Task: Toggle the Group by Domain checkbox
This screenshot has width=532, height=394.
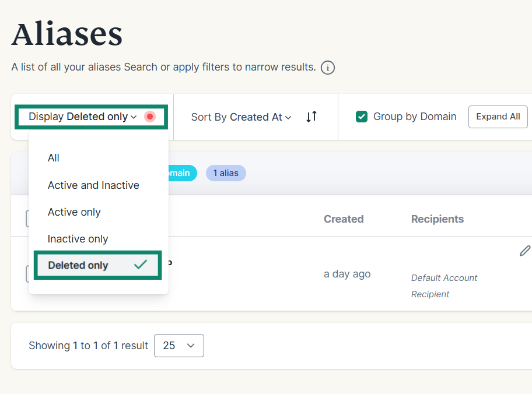Action: tap(361, 117)
